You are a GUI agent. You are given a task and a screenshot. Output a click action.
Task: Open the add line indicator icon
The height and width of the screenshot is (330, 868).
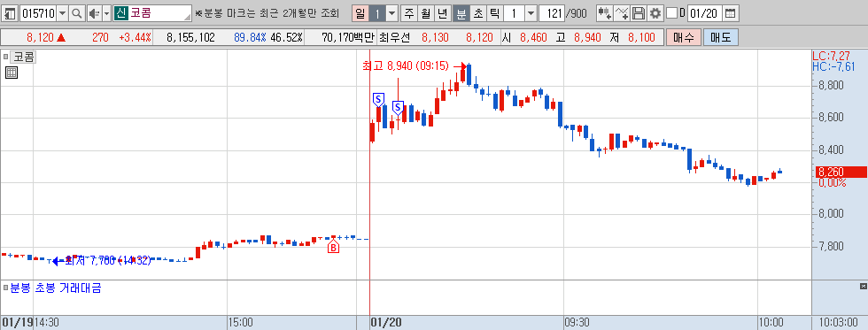622,13
